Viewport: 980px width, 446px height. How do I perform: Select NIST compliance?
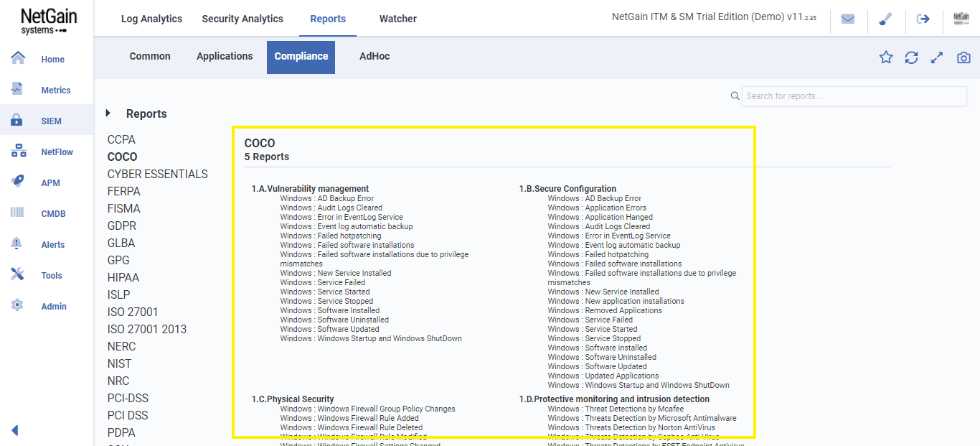pyautogui.click(x=120, y=363)
